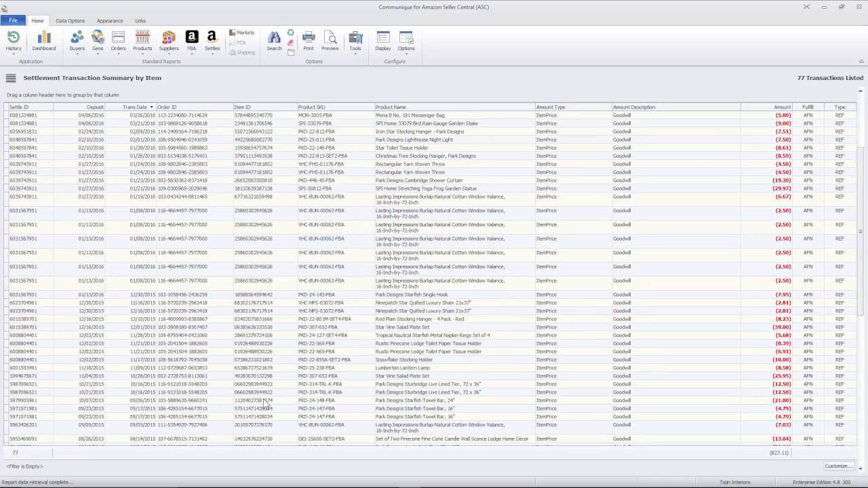The height and width of the screenshot is (488, 868).
Task: Sort by the Order ID column header
Action: [195, 107]
